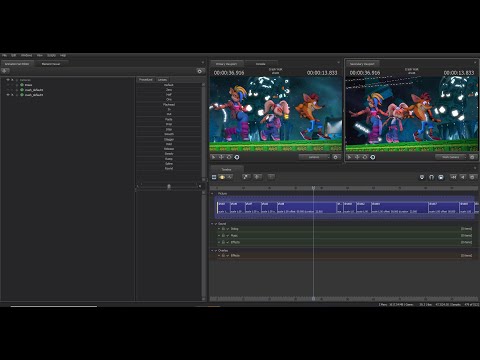Open camera dropdown in Primary Viewport

(x=314, y=157)
